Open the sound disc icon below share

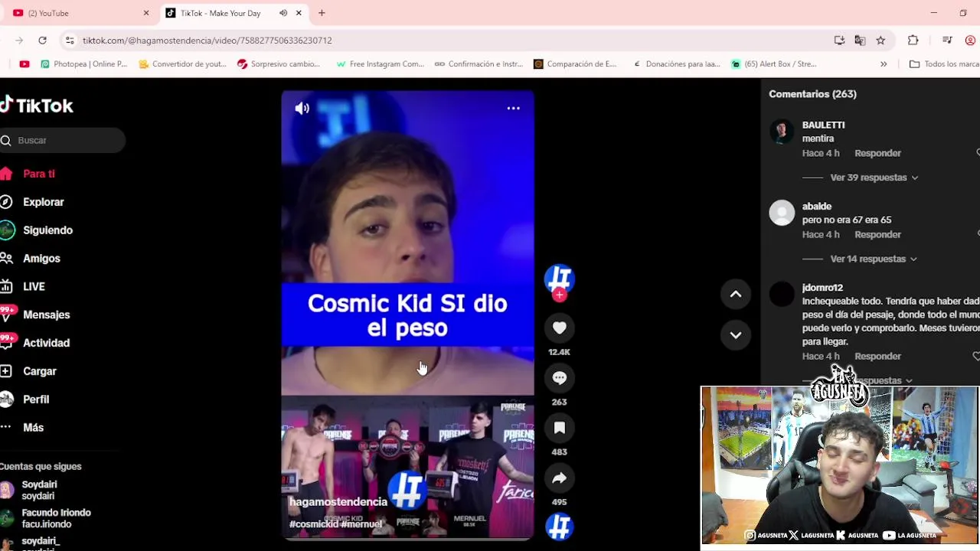[560, 527]
